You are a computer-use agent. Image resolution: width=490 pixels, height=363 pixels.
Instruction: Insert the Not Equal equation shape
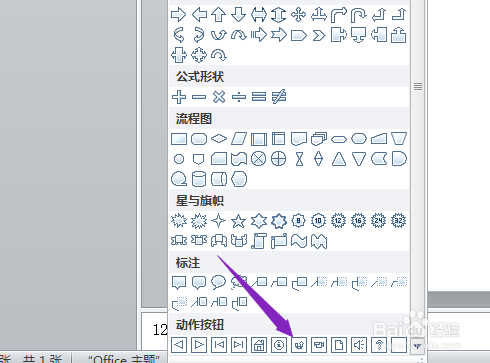click(279, 97)
